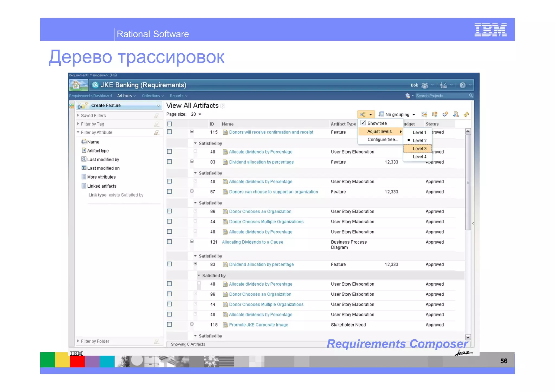Click the generate report toolbar icon
This screenshot has width=555, height=392.
(x=456, y=115)
